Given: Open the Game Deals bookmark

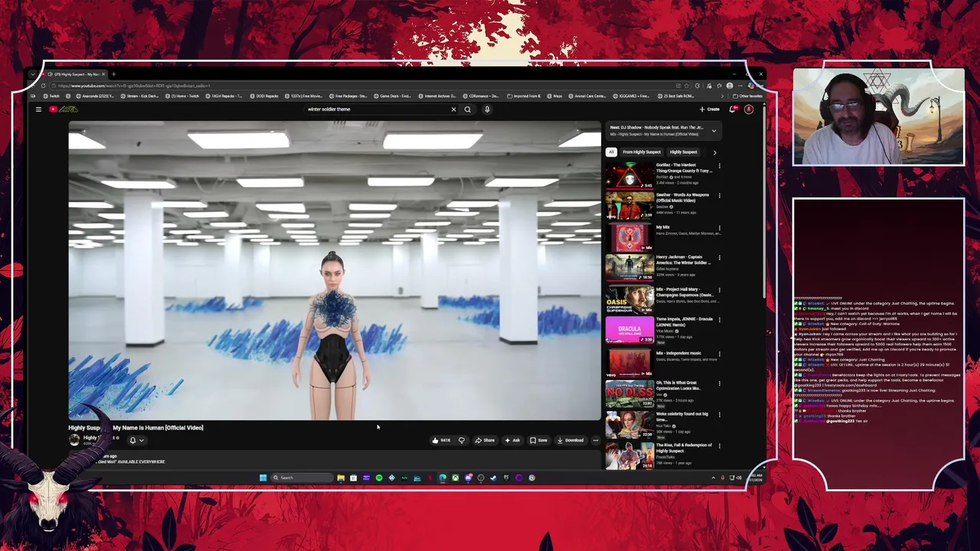Looking at the screenshot, I should 393,96.
